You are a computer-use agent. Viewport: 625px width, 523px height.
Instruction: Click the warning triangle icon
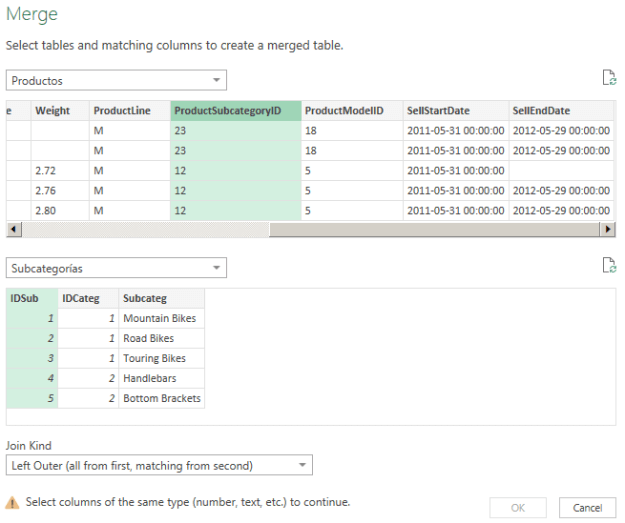click(x=13, y=503)
